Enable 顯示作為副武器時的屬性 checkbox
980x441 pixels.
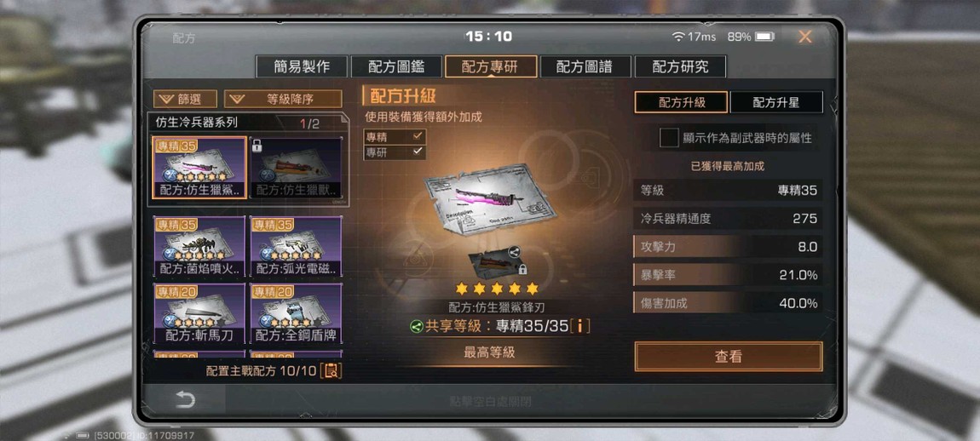coord(669,138)
